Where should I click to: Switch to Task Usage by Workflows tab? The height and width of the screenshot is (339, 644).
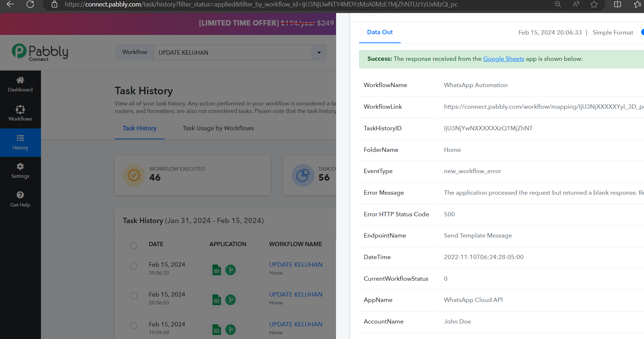point(218,128)
